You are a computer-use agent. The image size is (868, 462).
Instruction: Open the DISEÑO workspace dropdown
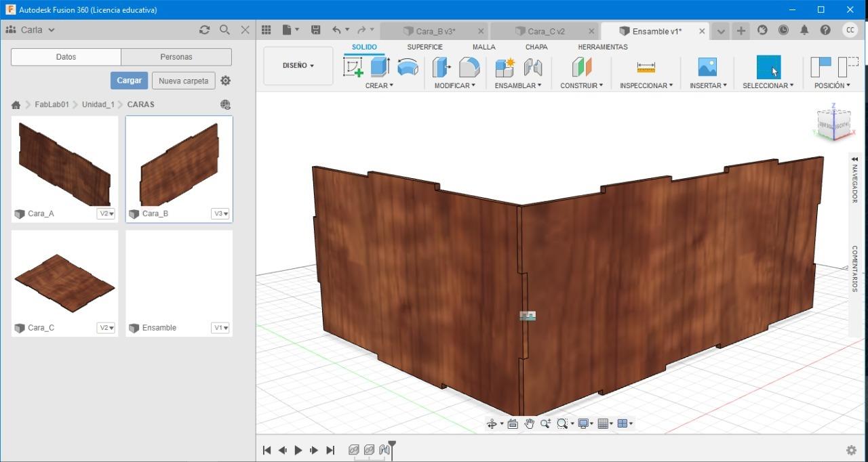pos(298,66)
